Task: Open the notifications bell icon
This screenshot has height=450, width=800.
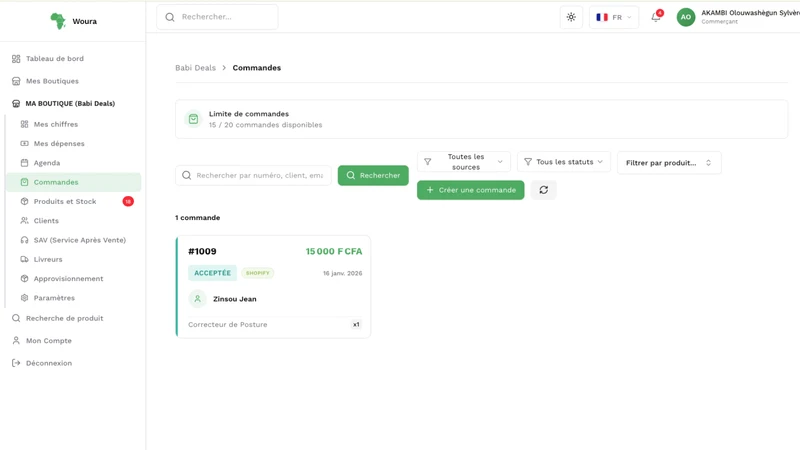Action: pyautogui.click(x=656, y=17)
